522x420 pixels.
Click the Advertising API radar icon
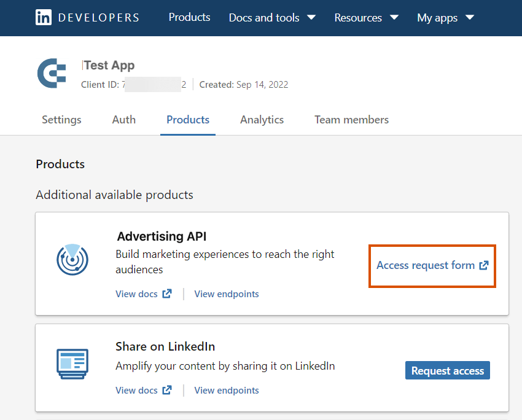tap(72, 260)
